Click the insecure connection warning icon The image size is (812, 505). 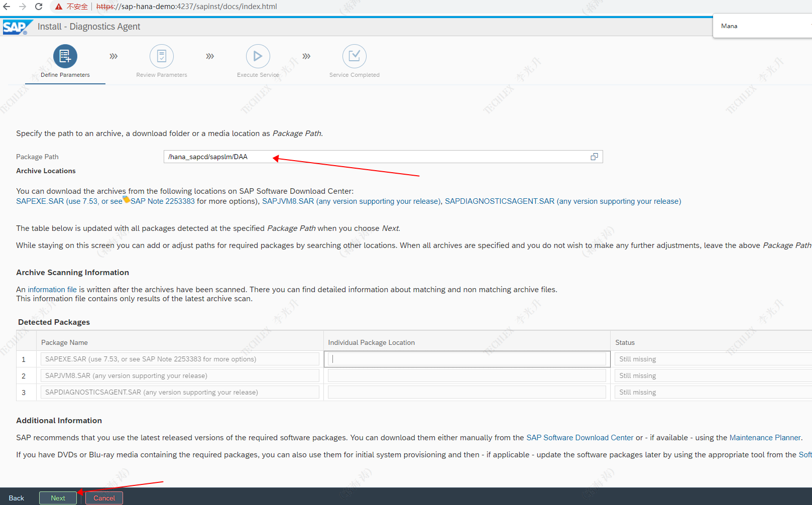(x=59, y=7)
